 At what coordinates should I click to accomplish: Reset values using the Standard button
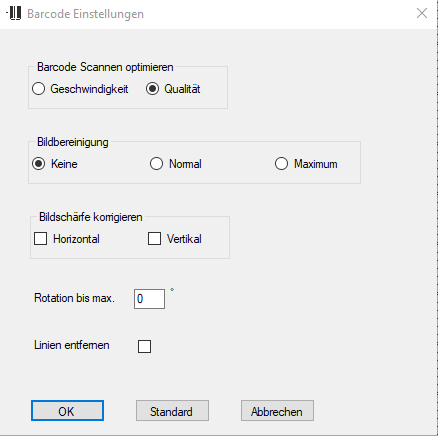(x=172, y=411)
